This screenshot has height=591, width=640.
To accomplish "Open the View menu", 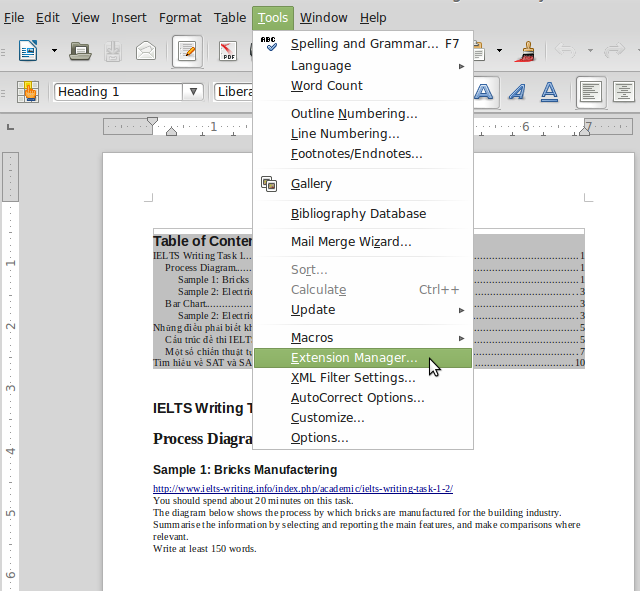I will pos(86,18).
